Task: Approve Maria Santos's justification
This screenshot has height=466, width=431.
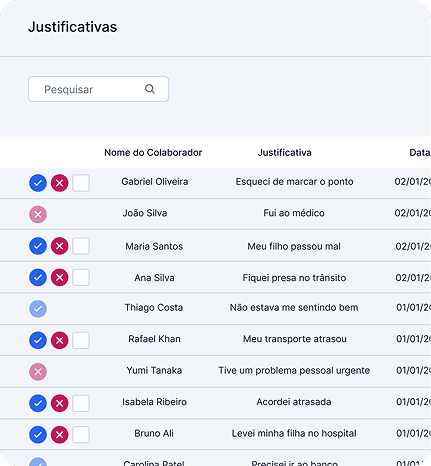Action: (x=38, y=246)
